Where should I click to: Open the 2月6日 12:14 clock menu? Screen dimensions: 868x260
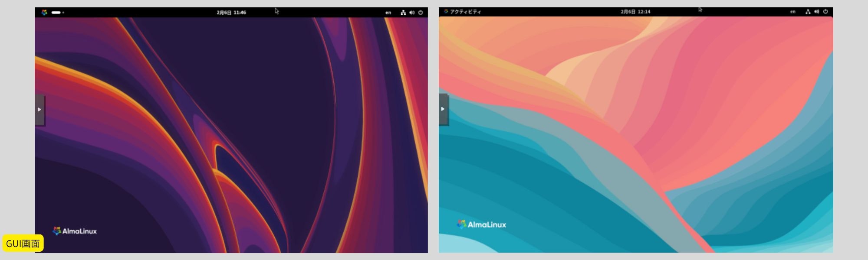tap(635, 12)
